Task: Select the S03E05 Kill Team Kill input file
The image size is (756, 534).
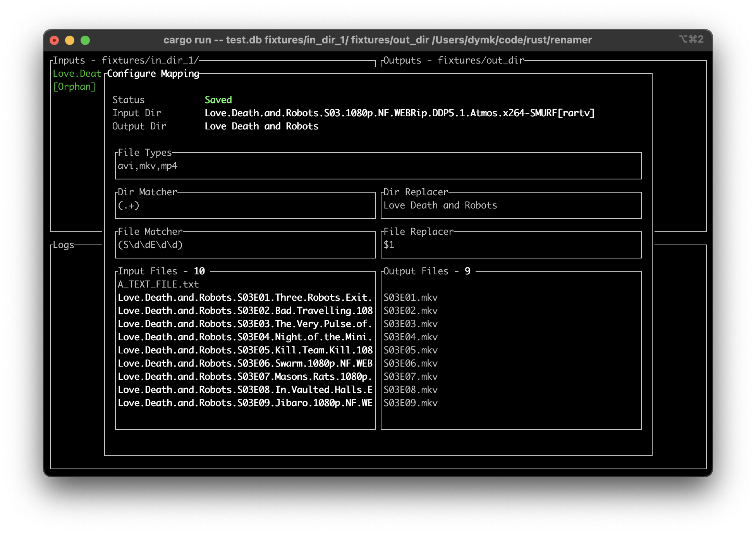Action: pyautogui.click(x=245, y=350)
